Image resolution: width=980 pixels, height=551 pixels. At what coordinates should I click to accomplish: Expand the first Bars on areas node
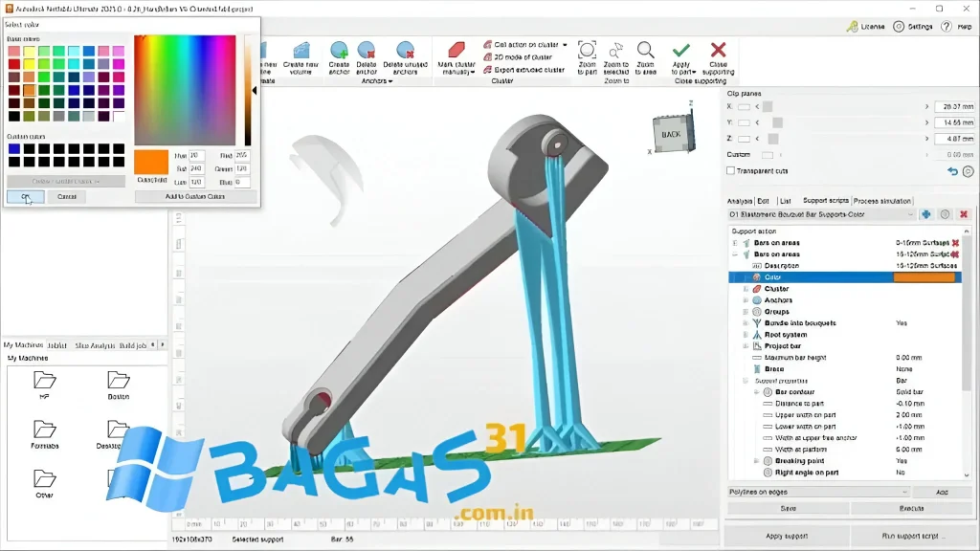click(x=735, y=243)
